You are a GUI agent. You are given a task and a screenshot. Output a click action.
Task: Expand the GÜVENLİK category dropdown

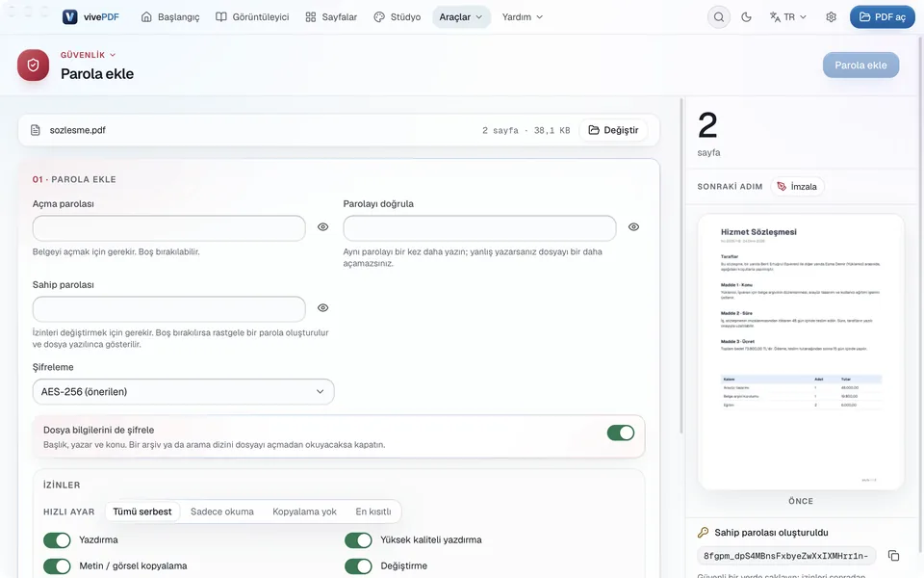[89, 55]
